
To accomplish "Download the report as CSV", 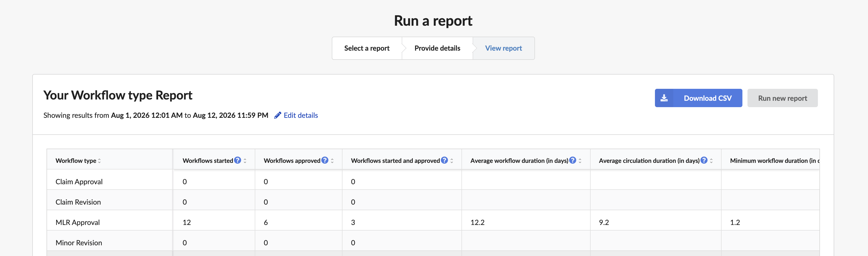I will 698,98.
